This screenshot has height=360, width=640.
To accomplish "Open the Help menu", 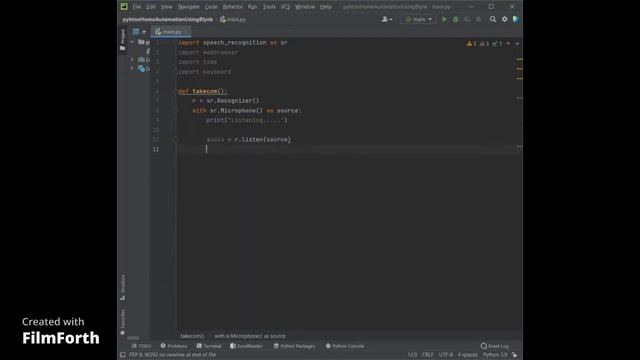I will pos(326,7).
